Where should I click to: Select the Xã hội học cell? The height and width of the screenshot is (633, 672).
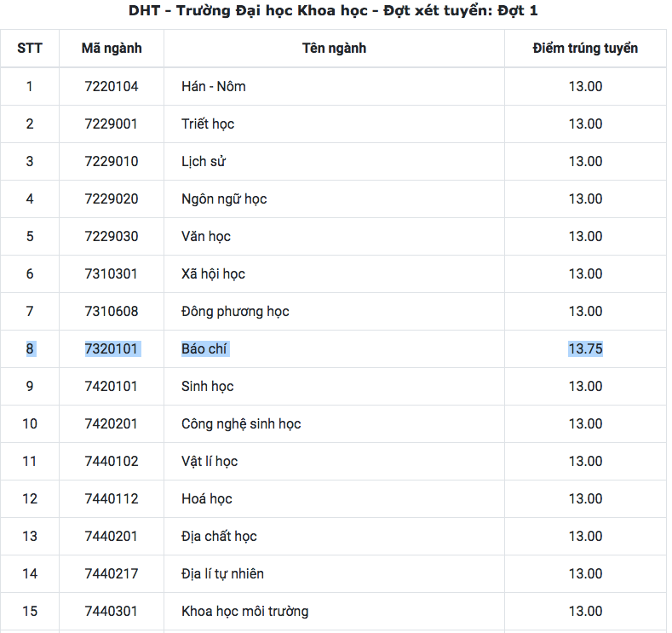click(213, 273)
